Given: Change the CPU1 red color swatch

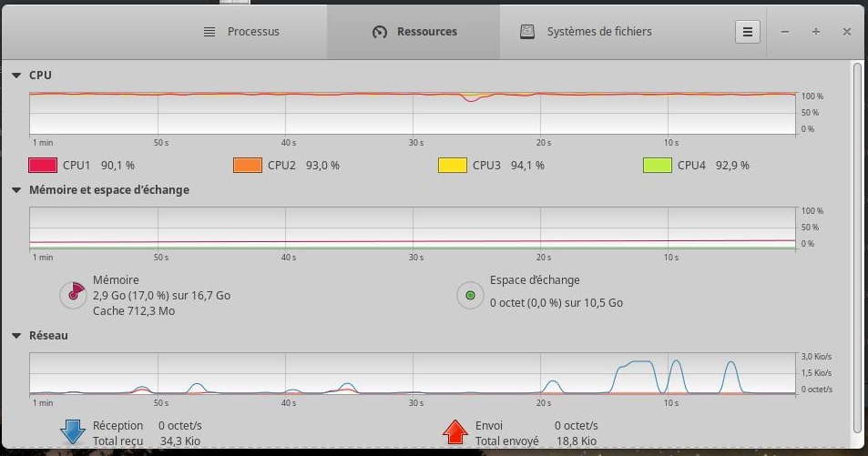Looking at the screenshot, I should pyautogui.click(x=43, y=165).
